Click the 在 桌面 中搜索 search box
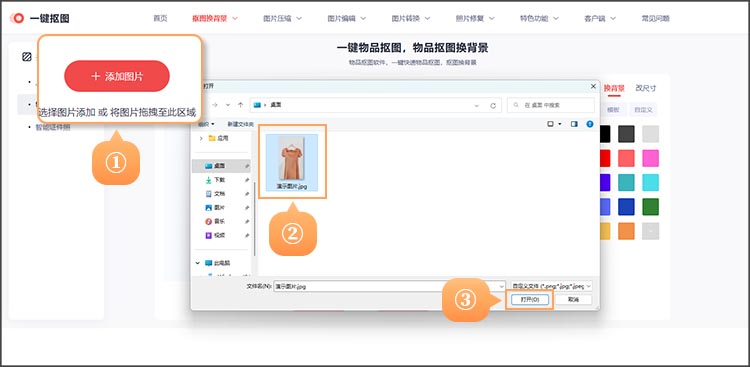 pyautogui.click(x=551, y=105)
